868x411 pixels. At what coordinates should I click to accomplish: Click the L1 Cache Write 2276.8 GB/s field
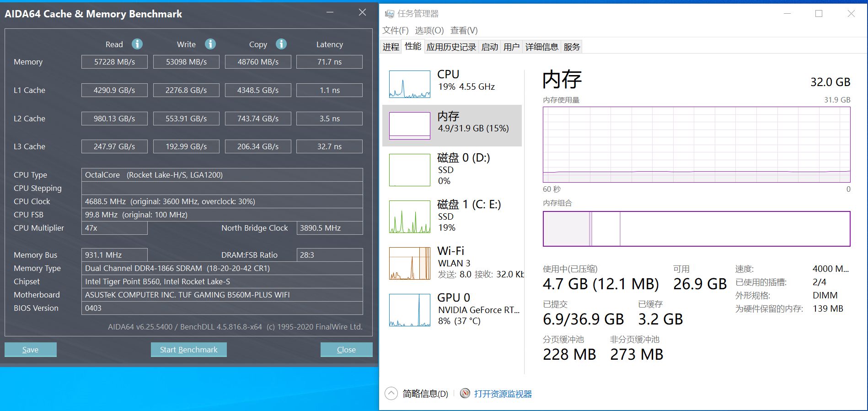coord(186,90)
